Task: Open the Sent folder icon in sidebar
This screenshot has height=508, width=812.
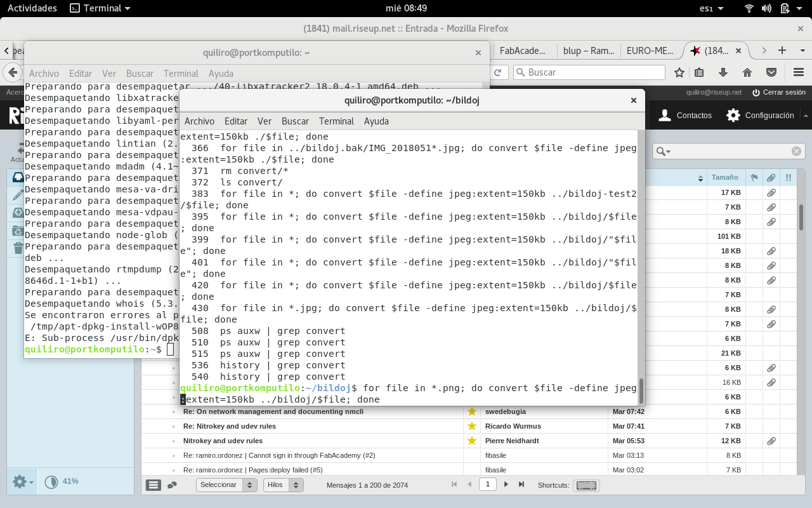Action: pyautogui.click(x=18, y=213)
